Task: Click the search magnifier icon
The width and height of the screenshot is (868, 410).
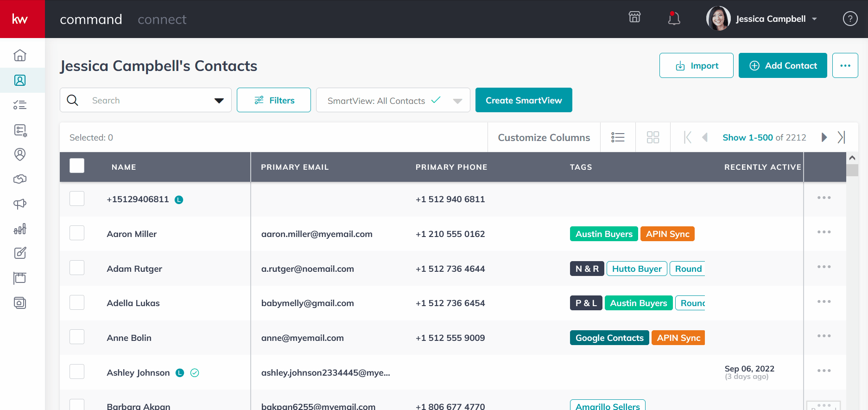Action: click(x=73, y=100)
